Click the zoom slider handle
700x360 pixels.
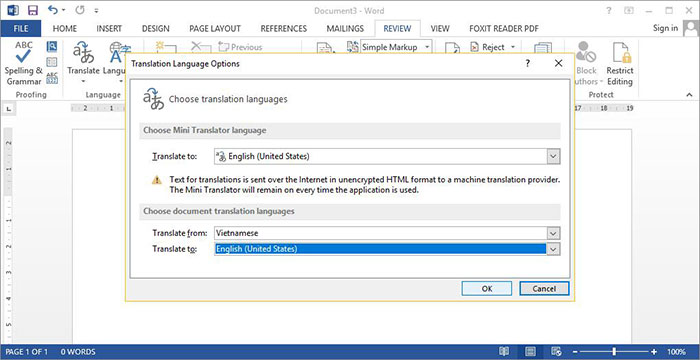(x=614, y=352)
